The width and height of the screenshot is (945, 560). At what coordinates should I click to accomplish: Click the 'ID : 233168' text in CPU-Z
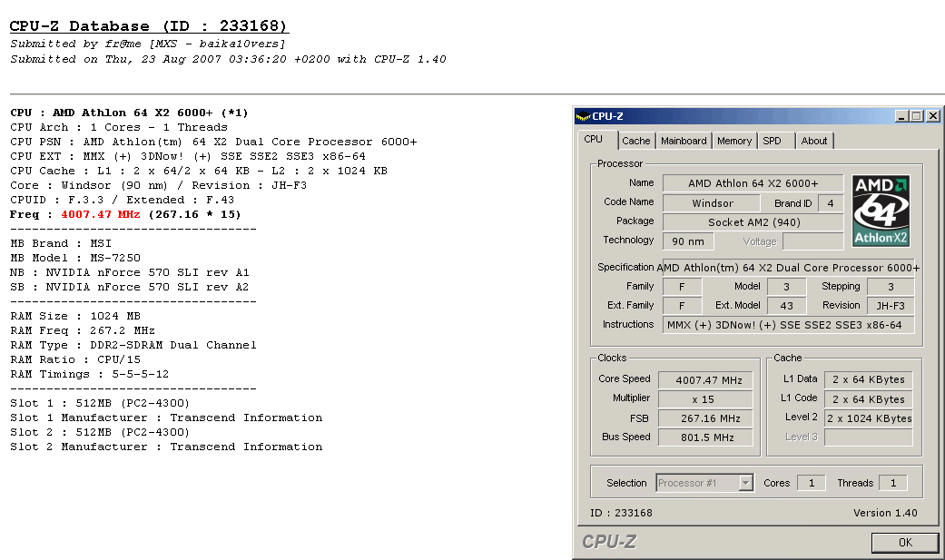coord(621,513)
